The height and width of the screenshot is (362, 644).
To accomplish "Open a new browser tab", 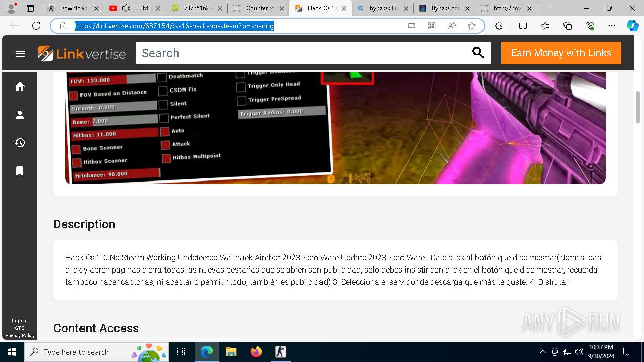I will [546, 8].
